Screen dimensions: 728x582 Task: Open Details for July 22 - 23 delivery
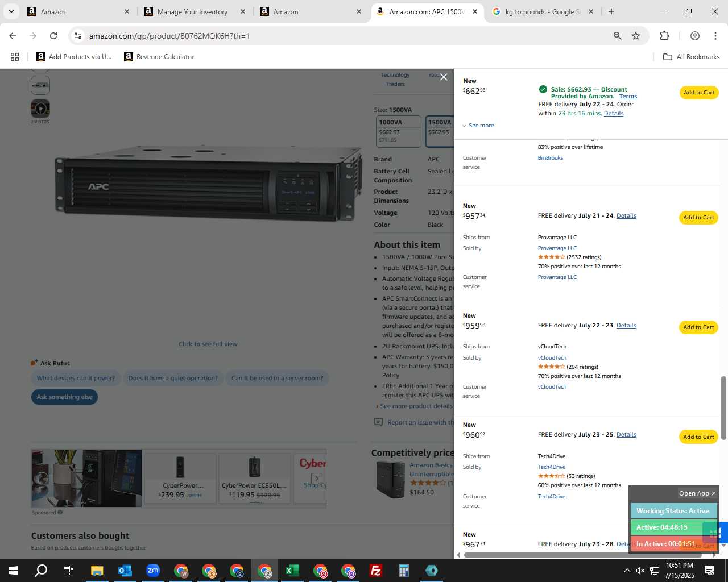tap(626, 325)
